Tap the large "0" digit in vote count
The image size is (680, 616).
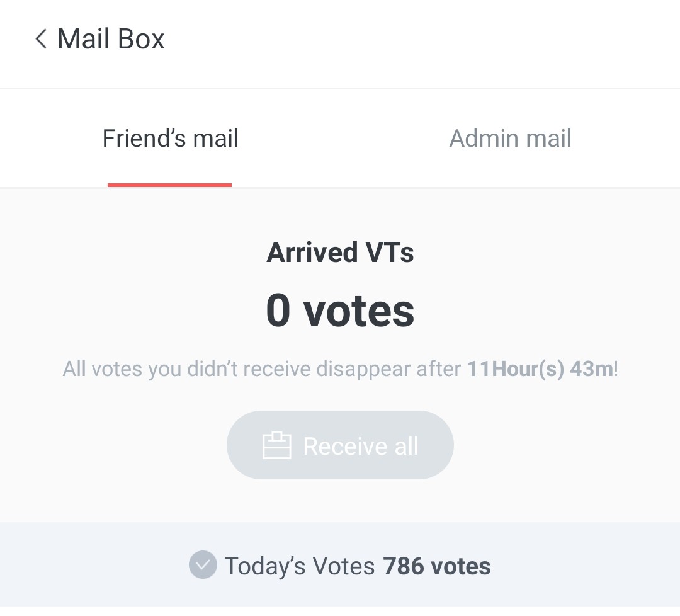tap(278, 311)
